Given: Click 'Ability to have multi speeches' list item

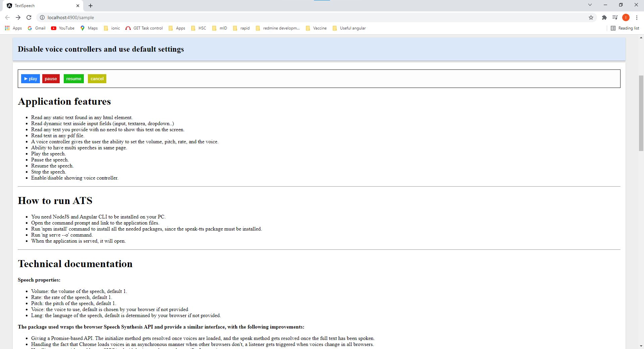Looking at the screenshot, I should click(x=79, y=148).
